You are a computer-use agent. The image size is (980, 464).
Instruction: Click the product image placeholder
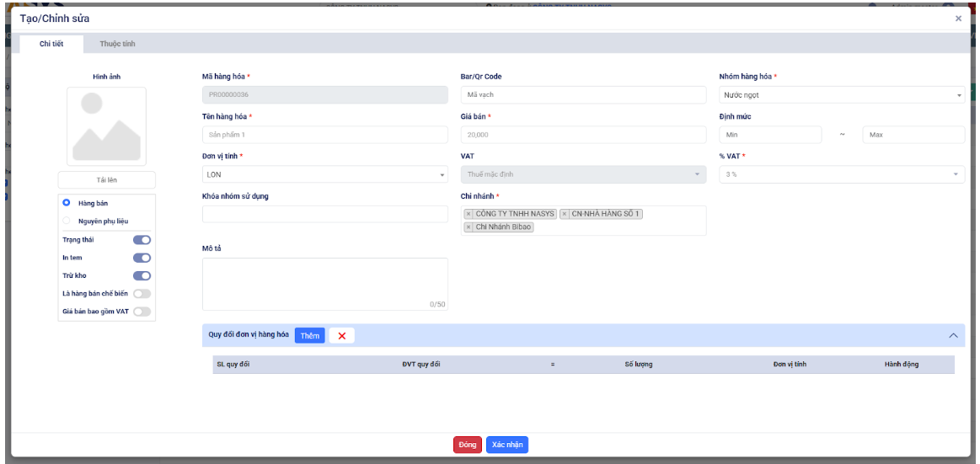[106, 126]
